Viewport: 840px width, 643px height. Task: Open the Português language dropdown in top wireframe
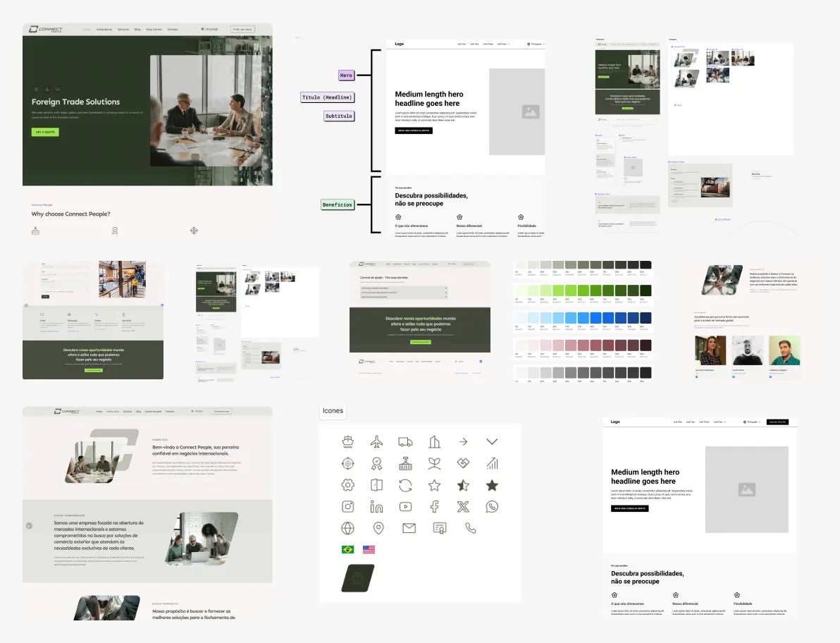click(x=536, y=44)
